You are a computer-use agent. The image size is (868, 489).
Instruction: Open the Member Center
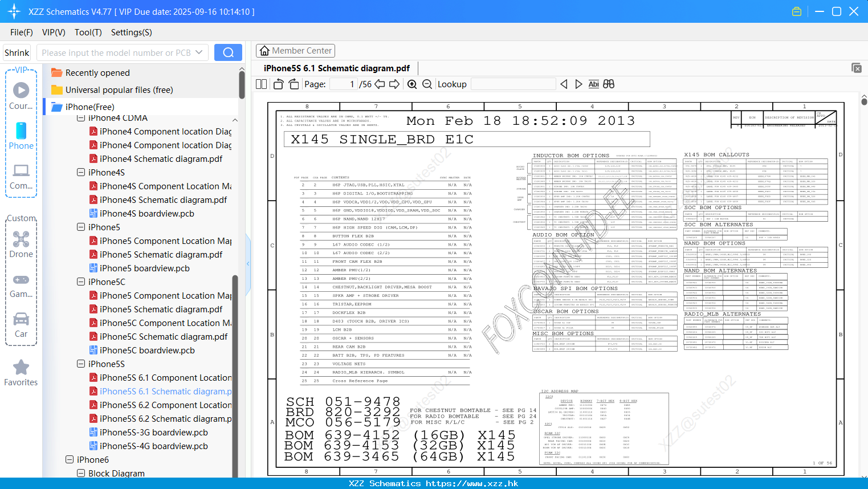click(x=295, y=51)
